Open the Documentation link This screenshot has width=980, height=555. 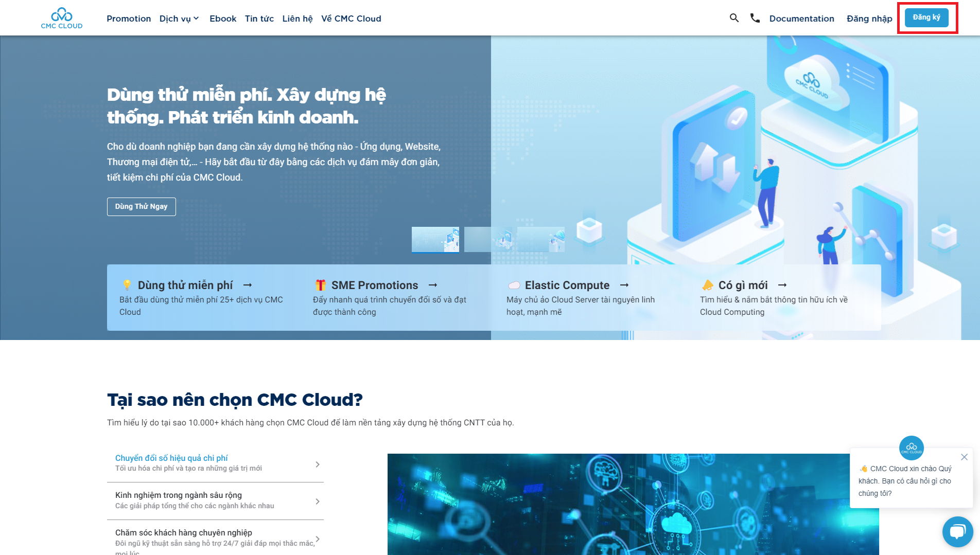tap(802, 19)
